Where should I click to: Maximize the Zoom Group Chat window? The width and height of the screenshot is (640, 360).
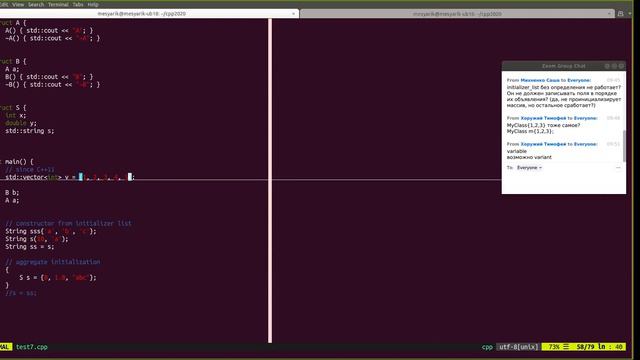(x=614, y=66)
